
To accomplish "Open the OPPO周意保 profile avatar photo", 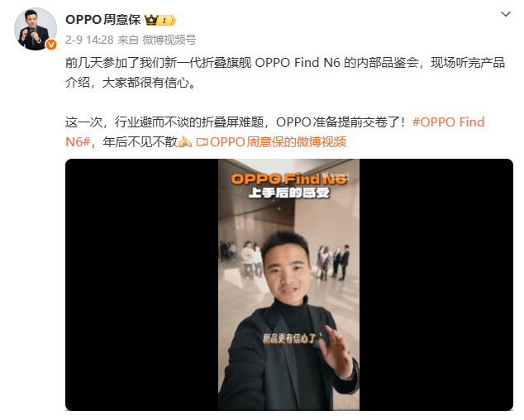I will (x=35, y=29).
